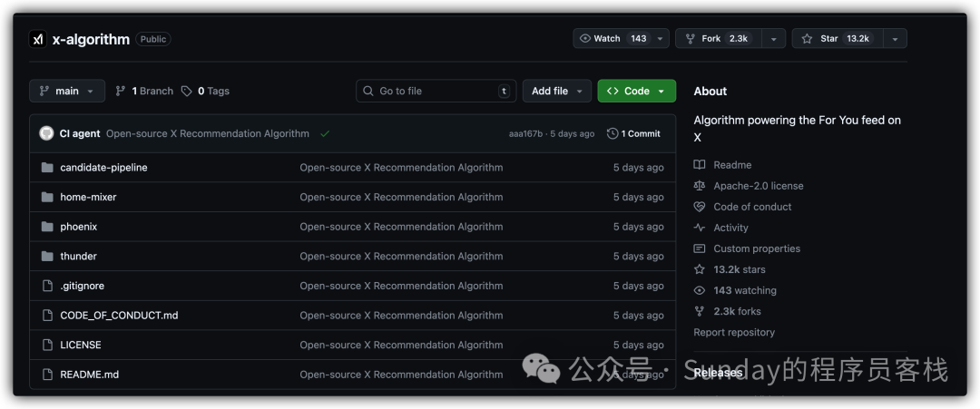Image resolution: width=980 pixels, height=409 pixels.
Task: View the 2.3k forks link
Action: tap(738, 312)
